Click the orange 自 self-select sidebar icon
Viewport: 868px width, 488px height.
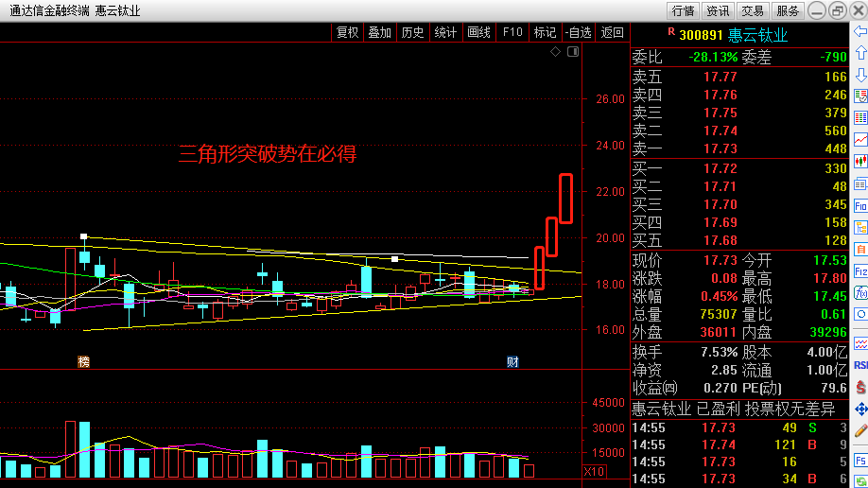[860, 250]
